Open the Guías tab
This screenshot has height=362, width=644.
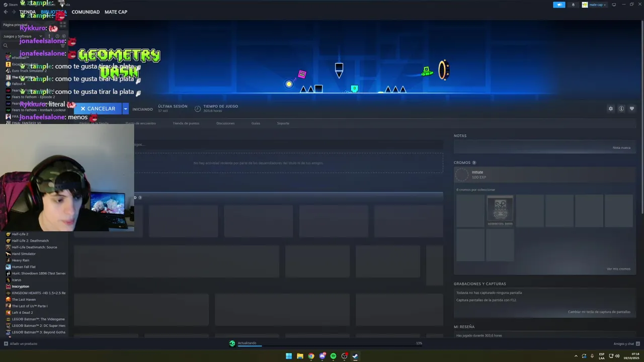[256, 123]
